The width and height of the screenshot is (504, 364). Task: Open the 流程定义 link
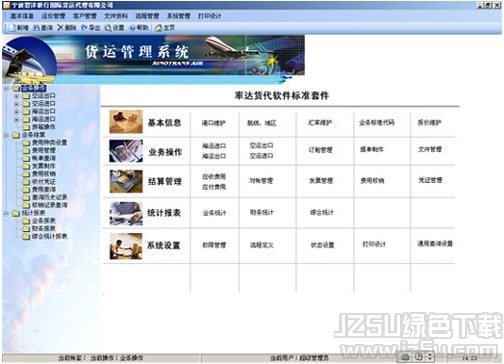262,245
